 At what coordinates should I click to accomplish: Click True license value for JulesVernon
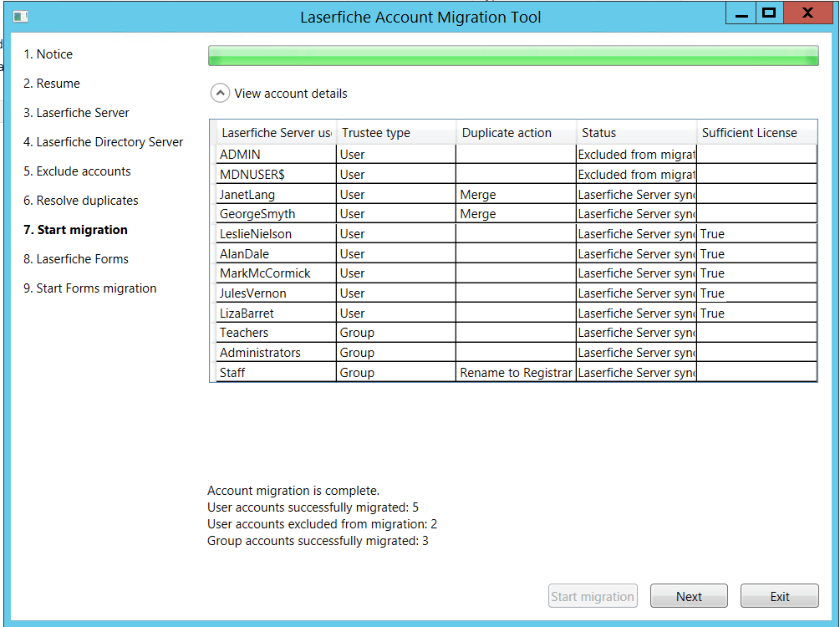[757, 293]
